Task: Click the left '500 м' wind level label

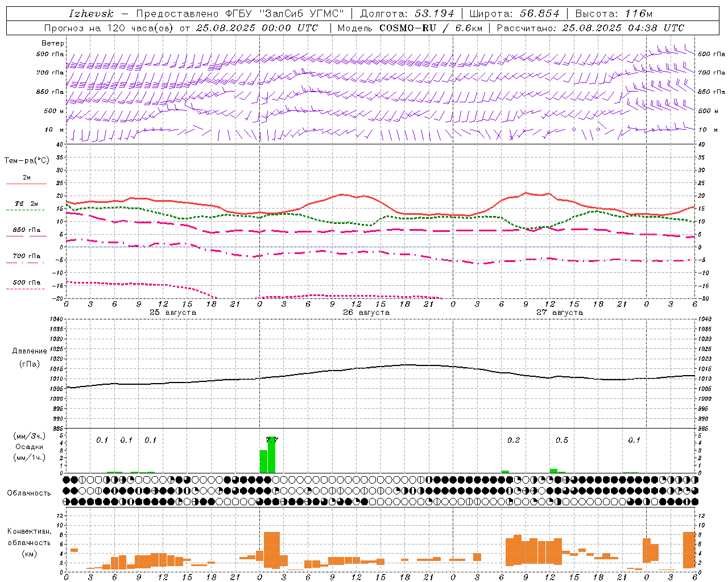Action: tap(54, 111)
